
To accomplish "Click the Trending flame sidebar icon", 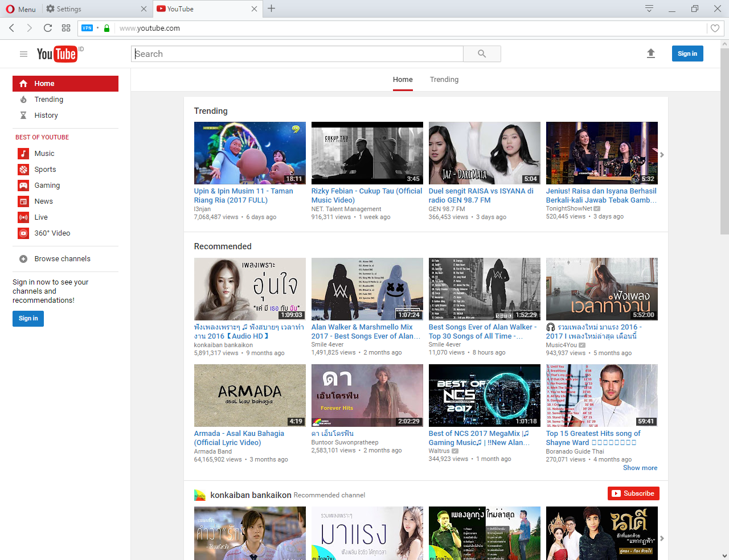I will [x=23, y=100].
